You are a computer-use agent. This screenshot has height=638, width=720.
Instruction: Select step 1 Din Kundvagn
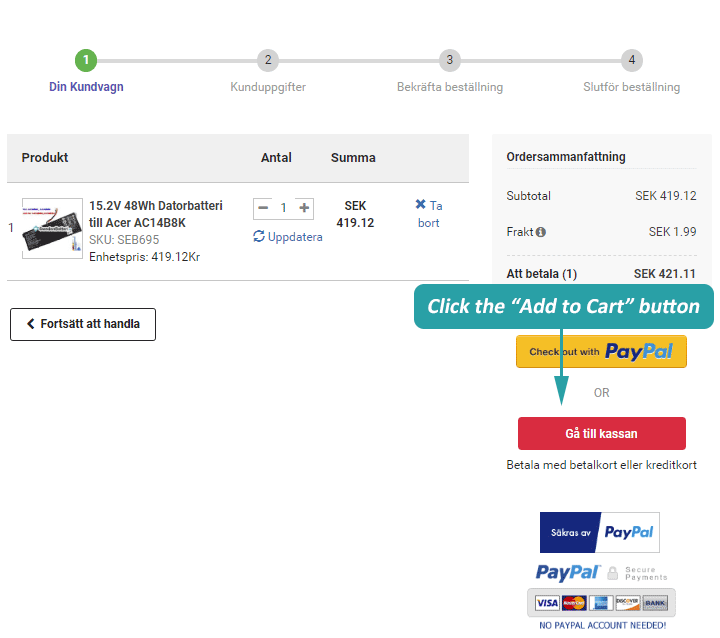(x=86, y=61)
